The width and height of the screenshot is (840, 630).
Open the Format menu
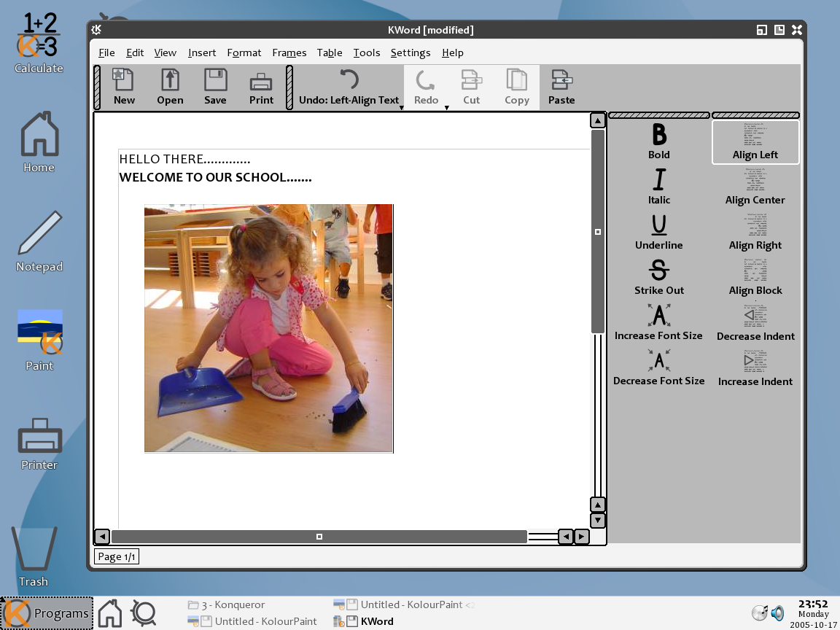244,52
